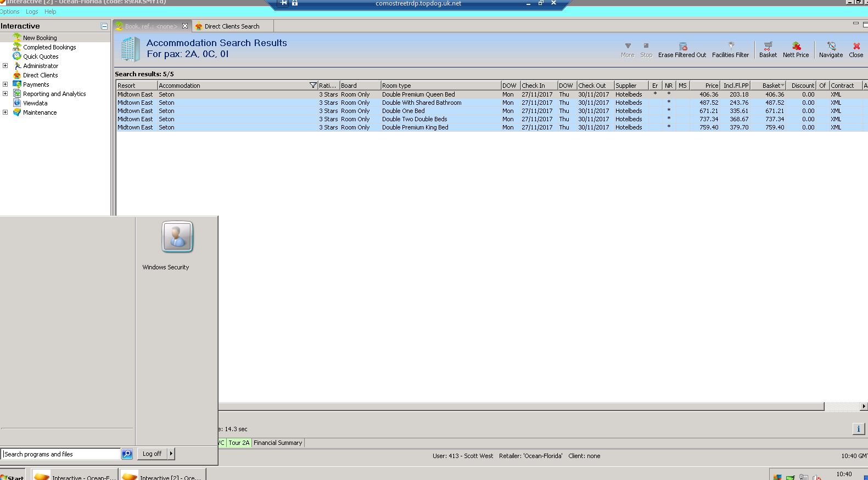The image size is (868, 480).
Task: Sort by the Check In column header
Action: point(539,86)
